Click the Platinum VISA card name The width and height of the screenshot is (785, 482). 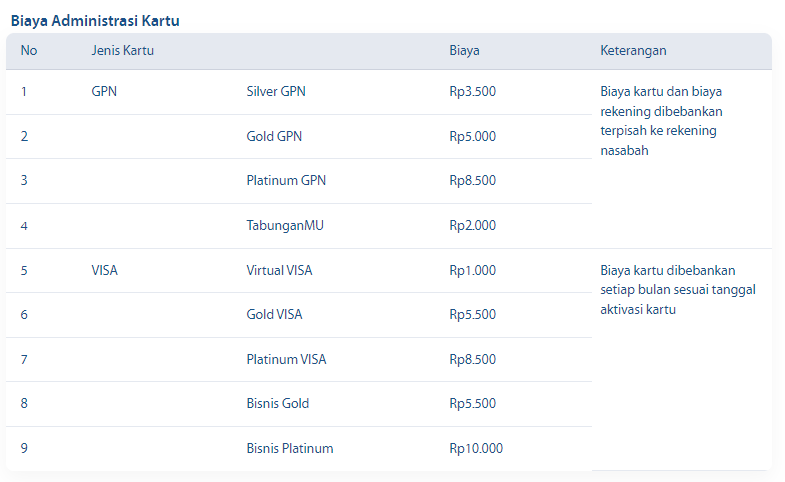(286, 360)
